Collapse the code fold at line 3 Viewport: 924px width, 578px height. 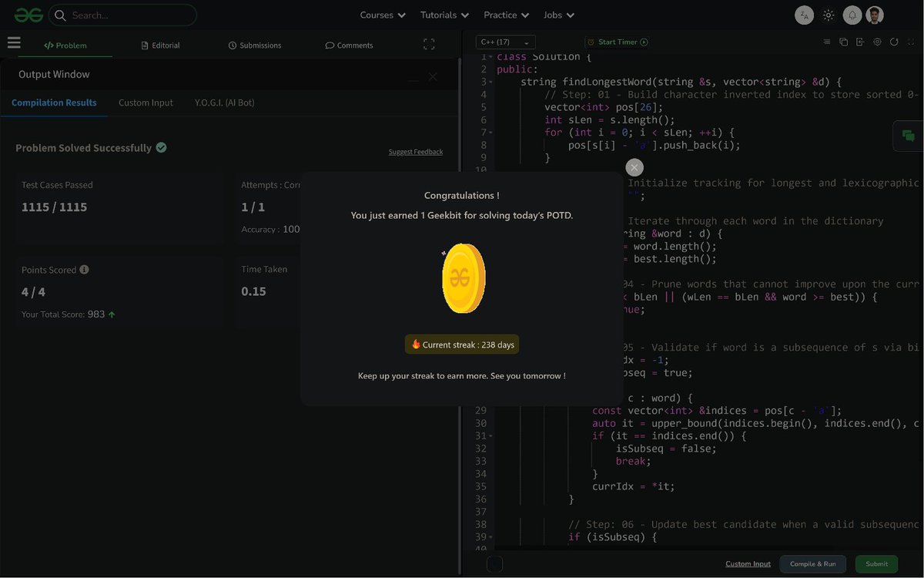490,82
